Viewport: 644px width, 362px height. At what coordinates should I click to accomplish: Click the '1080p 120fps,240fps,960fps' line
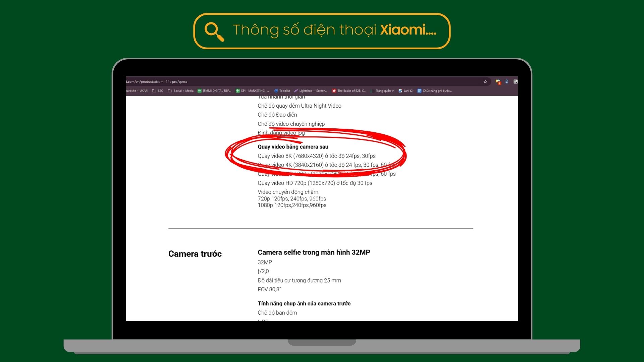[292, 205]
